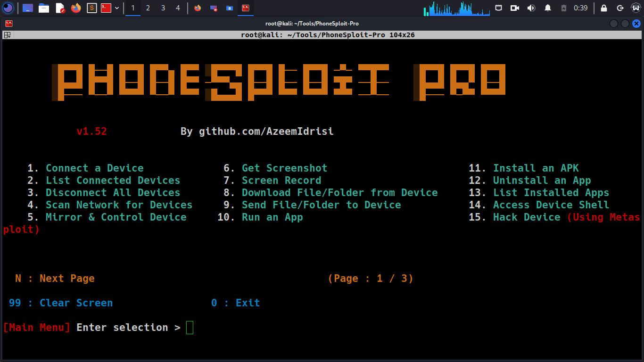This screenshot has height=362, width=644.
Task: Select the "Hack Device (Using Metasploit)" option
Action: (556, 217)
